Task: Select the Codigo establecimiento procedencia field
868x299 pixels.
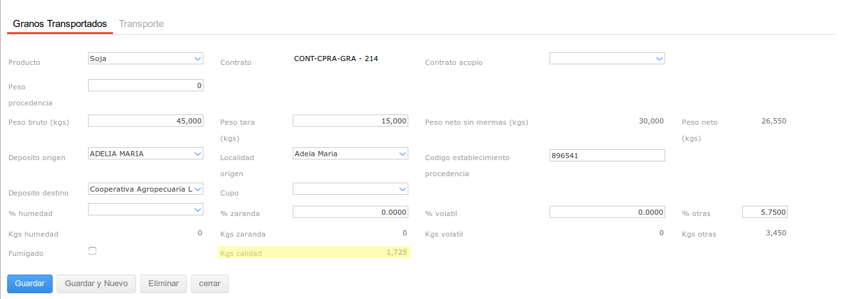Action: coord(607,155)
